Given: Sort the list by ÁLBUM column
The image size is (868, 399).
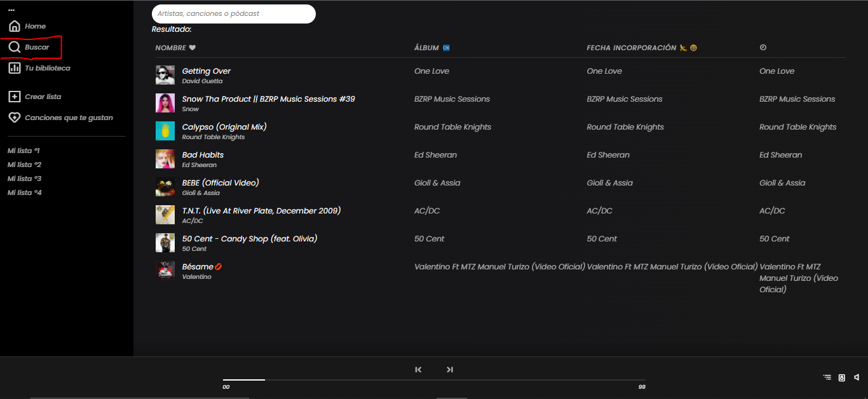Looking at the screenshot, I should click(426, 47).
